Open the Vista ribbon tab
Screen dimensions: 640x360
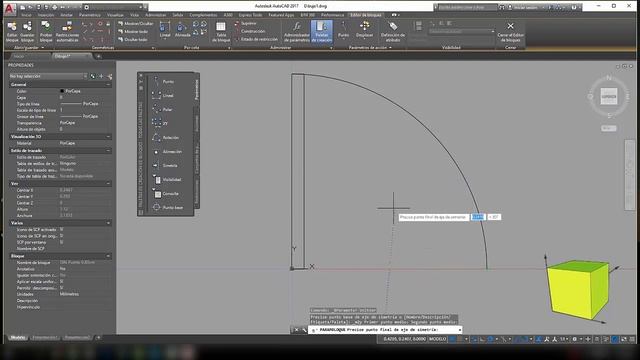click(x=134, y=15)
